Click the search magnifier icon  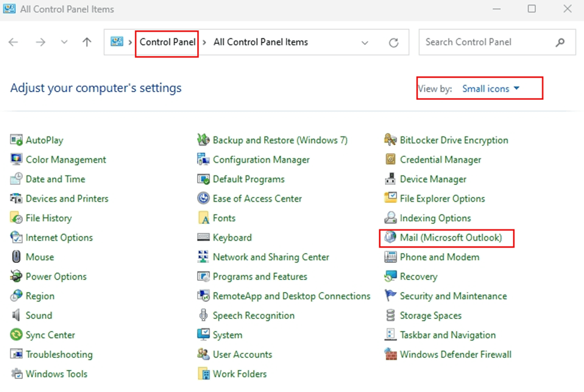(560, 42)
